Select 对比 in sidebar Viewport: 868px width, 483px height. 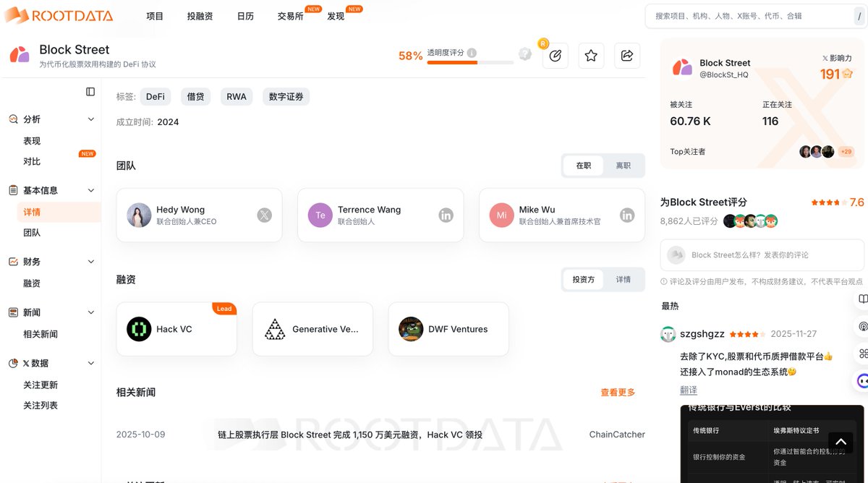point(32,161)
